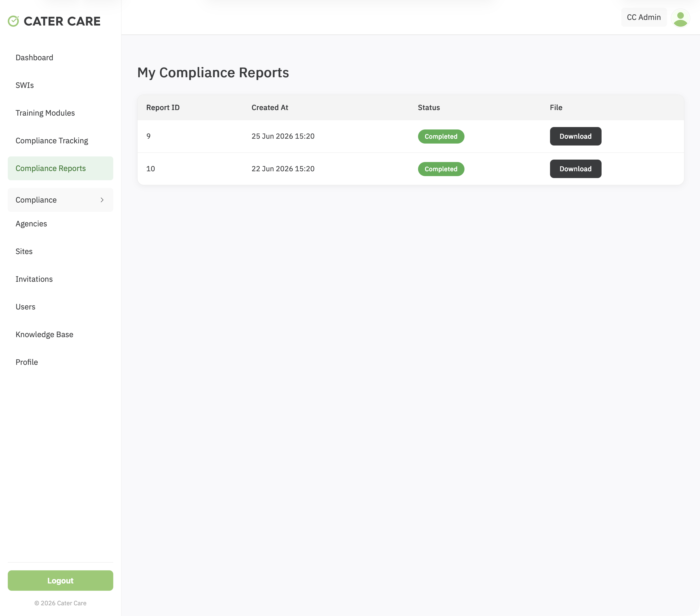The width and height of the screenshot is (700, 616).
Task: Click the Completed badge for report 9
Action: [x=441, y=137]
